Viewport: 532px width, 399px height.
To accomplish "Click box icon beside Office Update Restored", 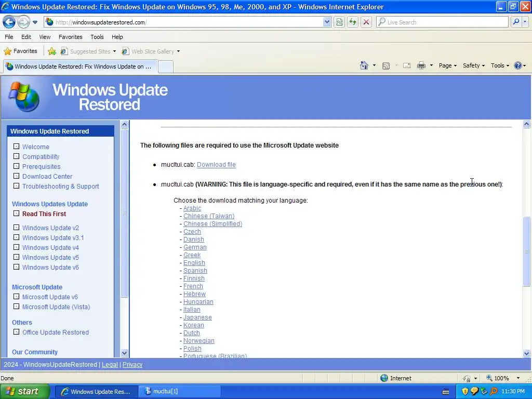I will click(16, 332).
